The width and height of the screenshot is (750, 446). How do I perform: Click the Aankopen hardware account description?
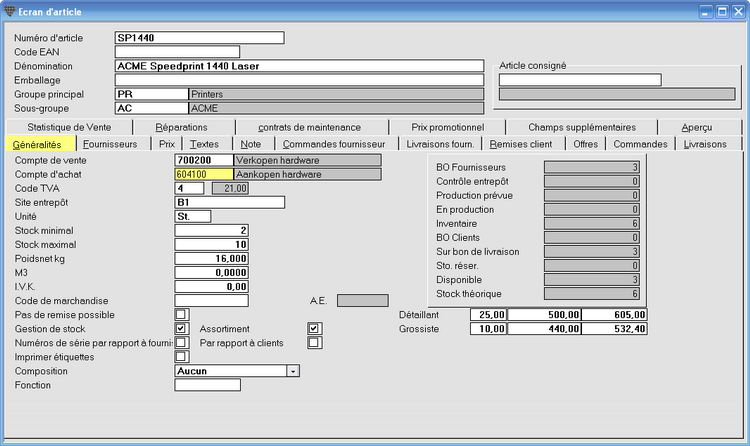[308, 174]
